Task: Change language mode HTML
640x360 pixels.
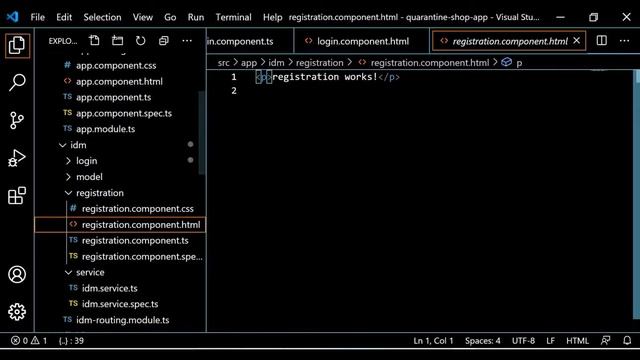Action: 577,340
